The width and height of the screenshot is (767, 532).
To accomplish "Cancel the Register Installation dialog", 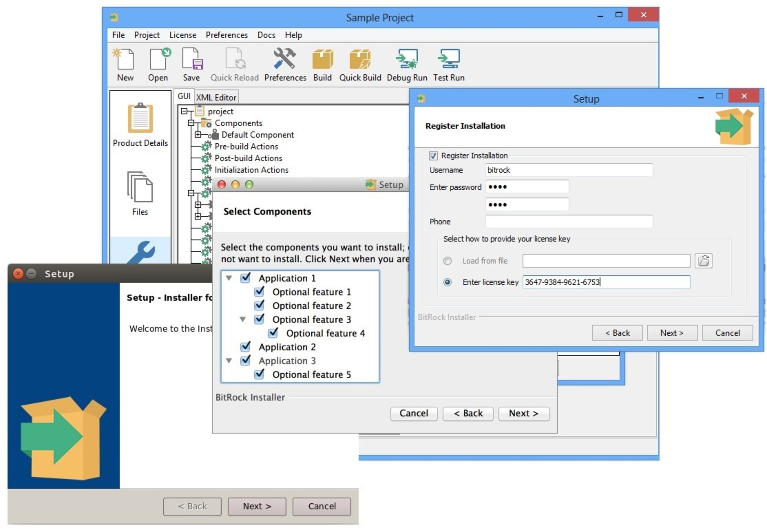I will coord(727,333).
